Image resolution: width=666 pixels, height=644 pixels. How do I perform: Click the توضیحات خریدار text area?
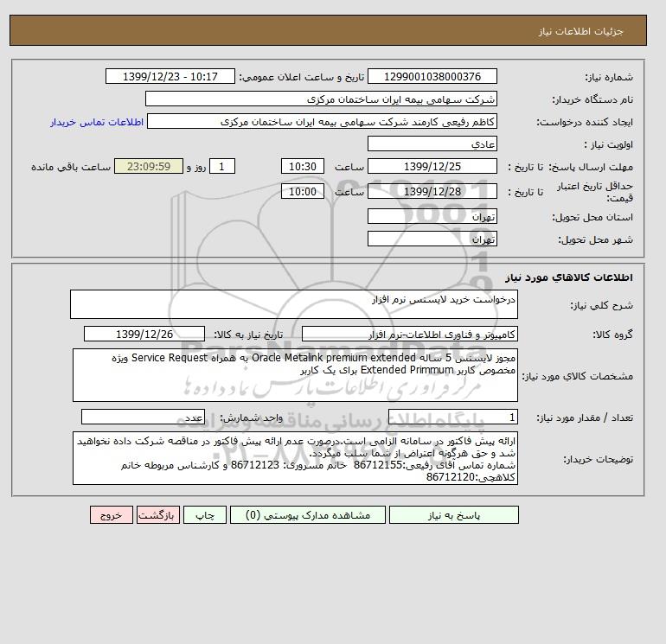click(295, 458)
